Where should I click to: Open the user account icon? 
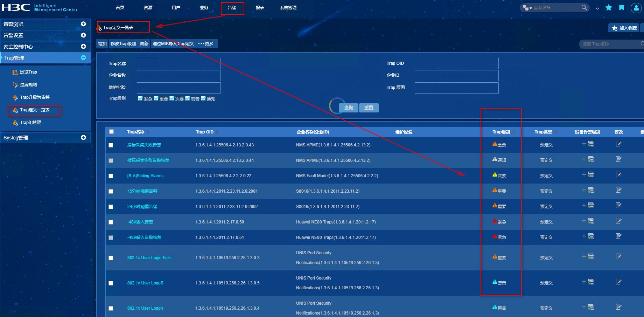[x=636, y=8]
